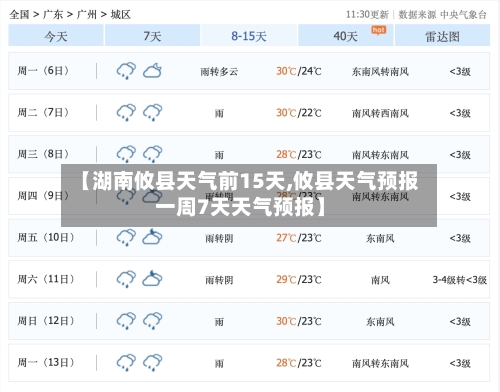Click the overcast night icon for 周五 (10日)

(152, 237)
